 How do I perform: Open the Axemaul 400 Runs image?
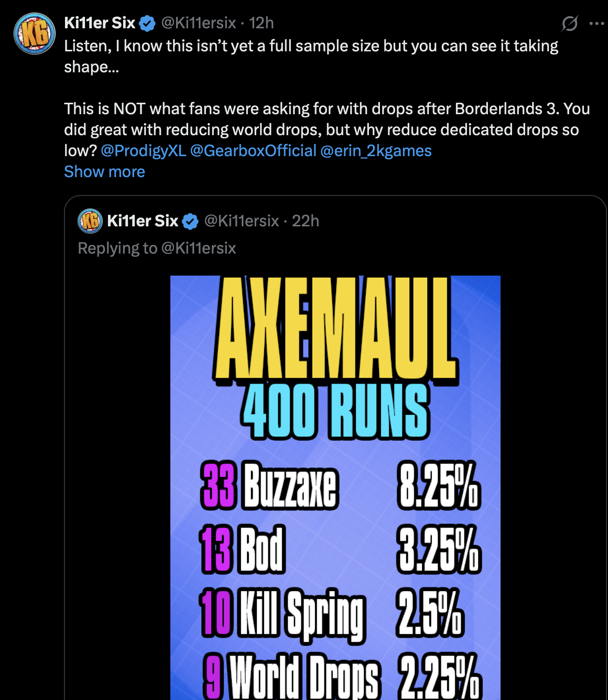click(x=335, y=487)
